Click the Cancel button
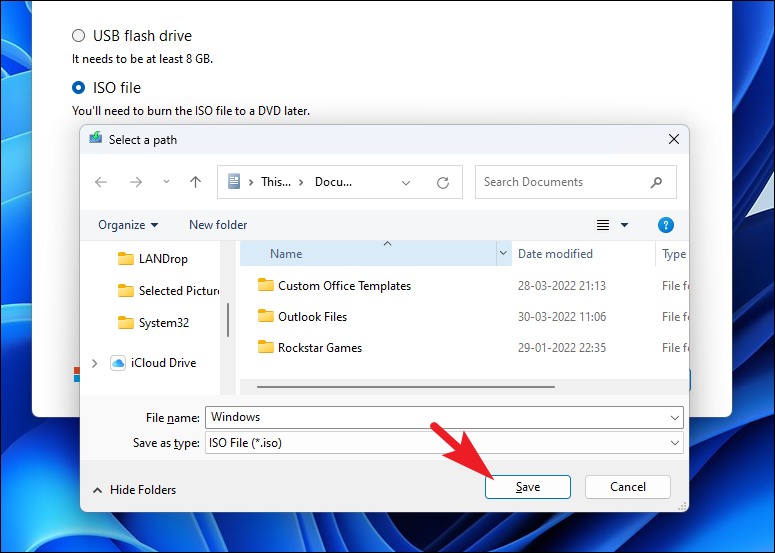Viewport: 775px width, 553px height. [628, 487]
